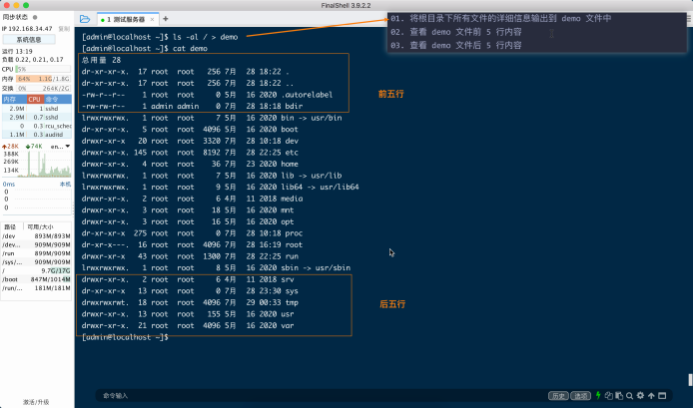
Task: Click the 激活/升级 link
Action: (36, 402)
